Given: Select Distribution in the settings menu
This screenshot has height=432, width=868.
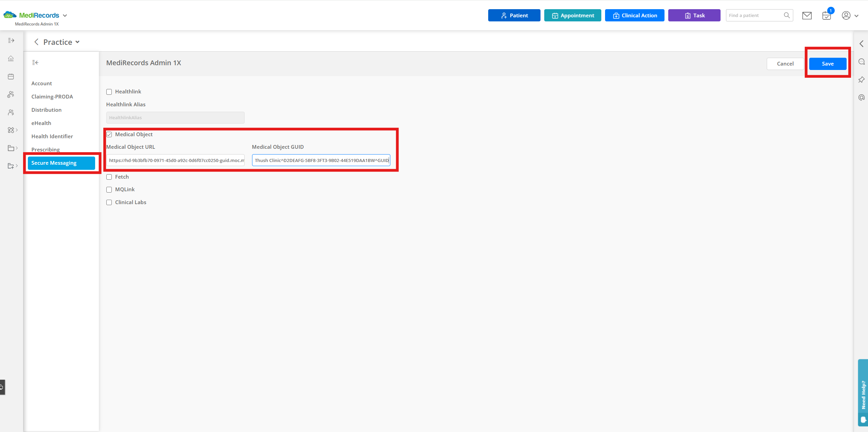Looking at the screenshot, I should click(46, 110).
